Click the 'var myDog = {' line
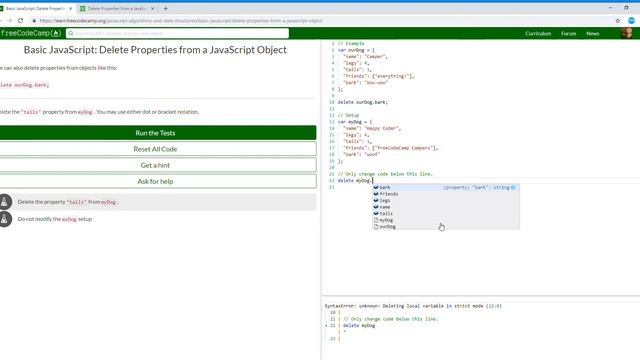This screenshot has height=360, width=640. [x=355, y=122]
